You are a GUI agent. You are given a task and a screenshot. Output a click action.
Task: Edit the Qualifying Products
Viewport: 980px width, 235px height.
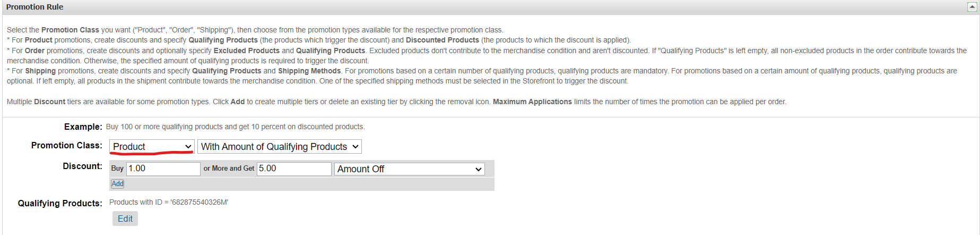pyautogui.click(x=125, y=219)
